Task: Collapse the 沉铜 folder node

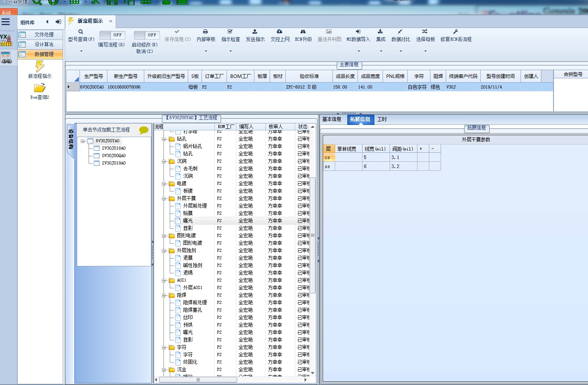Action: click(x=164, y=161)
